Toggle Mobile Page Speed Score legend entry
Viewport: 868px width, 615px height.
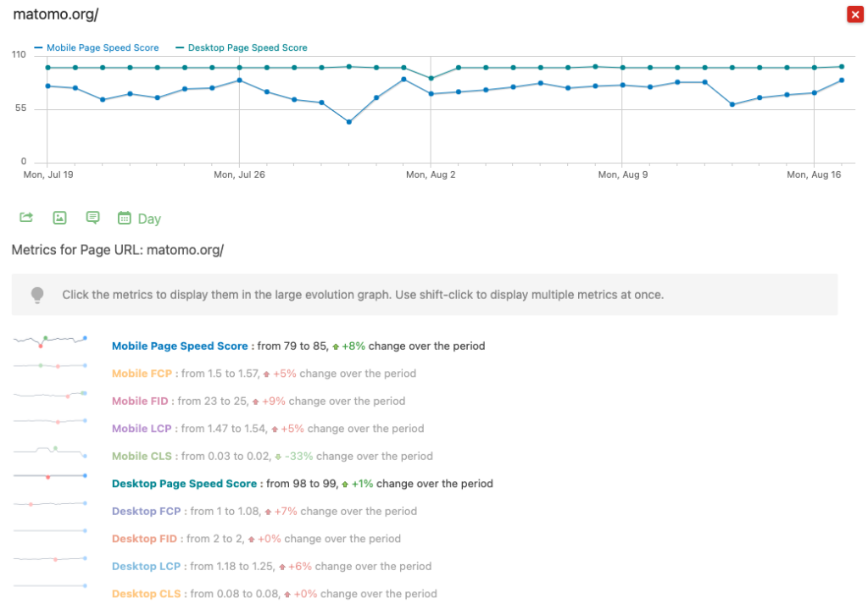pos(97,48)
